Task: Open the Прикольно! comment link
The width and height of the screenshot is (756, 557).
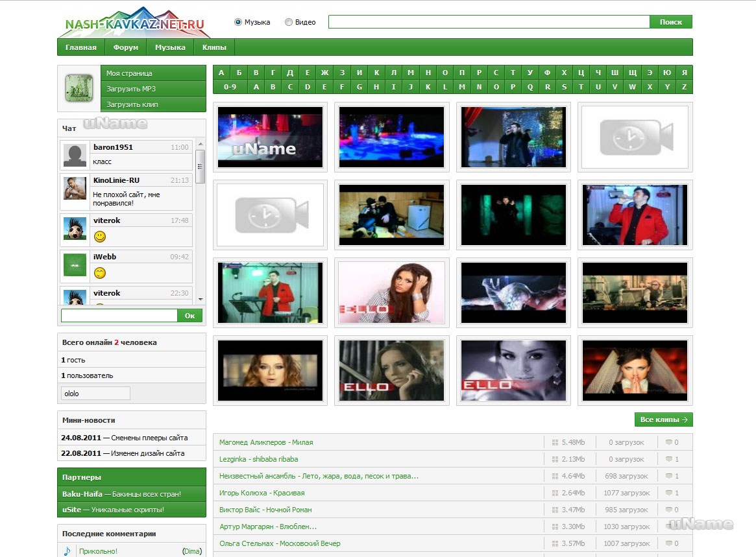Action: 99,551
